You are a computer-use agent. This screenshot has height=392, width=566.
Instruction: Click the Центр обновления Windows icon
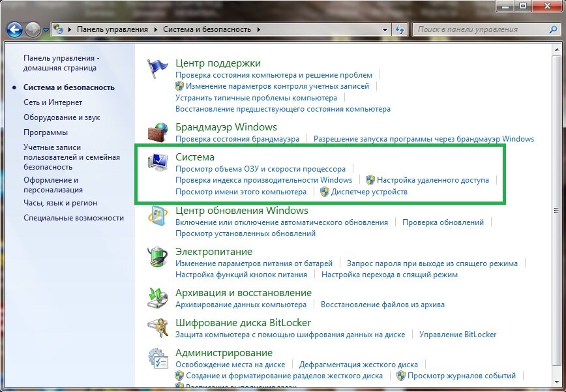pos(158,216)
